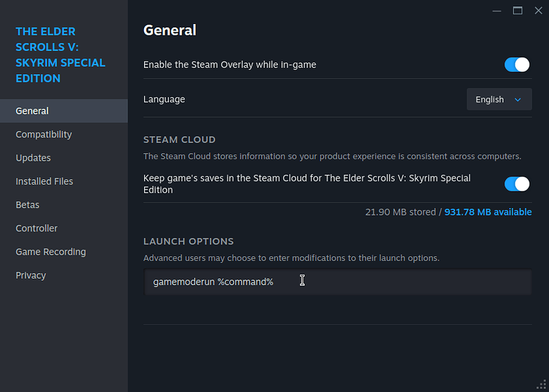Select the Betas sidebar item
Image resolution: width=549 pixels, height=392 pixels.
[64, 205]
